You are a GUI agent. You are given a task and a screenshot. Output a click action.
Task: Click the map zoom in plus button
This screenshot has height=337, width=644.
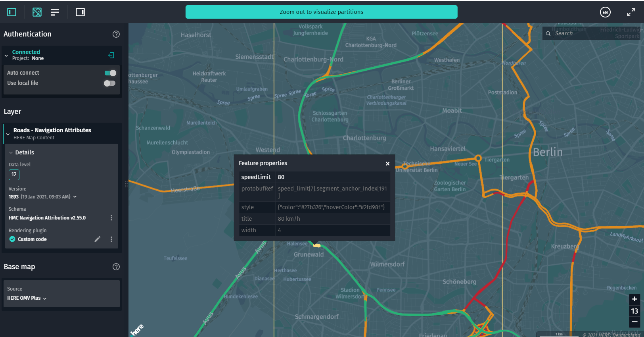[634, 299]
